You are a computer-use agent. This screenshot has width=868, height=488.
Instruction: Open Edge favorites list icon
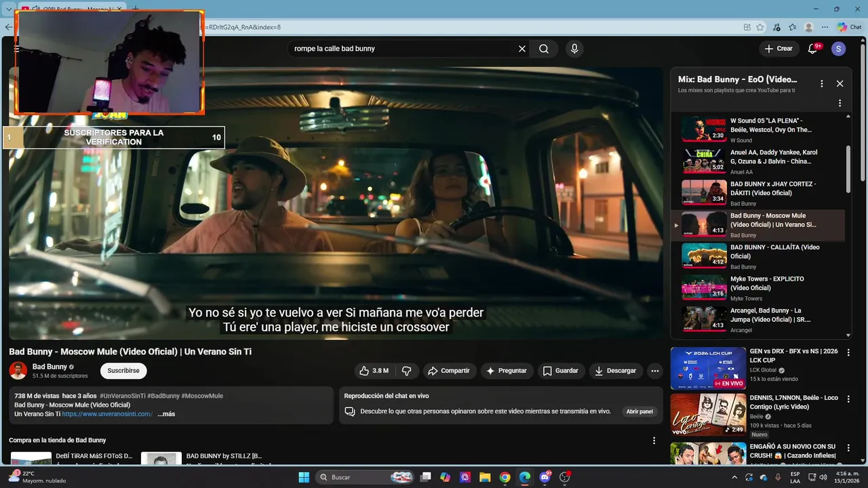(792, 27)
